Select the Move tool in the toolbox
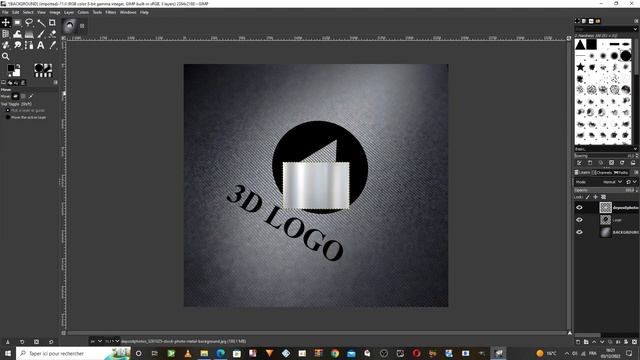Viewport: 640px width, 360px height. 6,22
